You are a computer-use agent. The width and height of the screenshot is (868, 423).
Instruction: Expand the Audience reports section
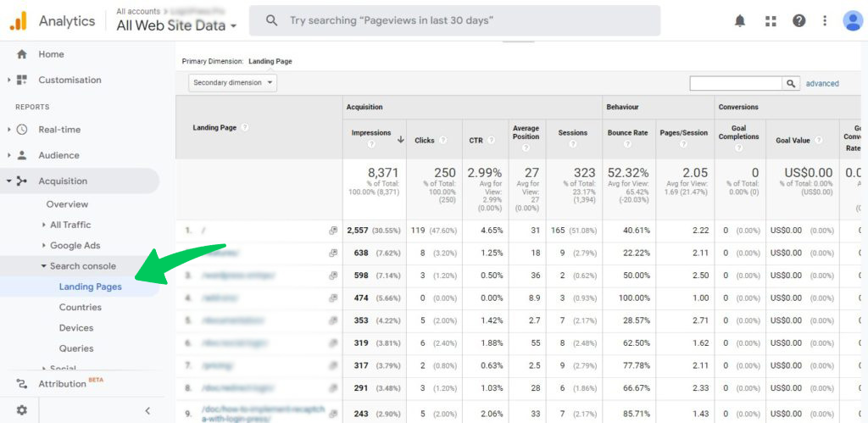coord(58,155)
